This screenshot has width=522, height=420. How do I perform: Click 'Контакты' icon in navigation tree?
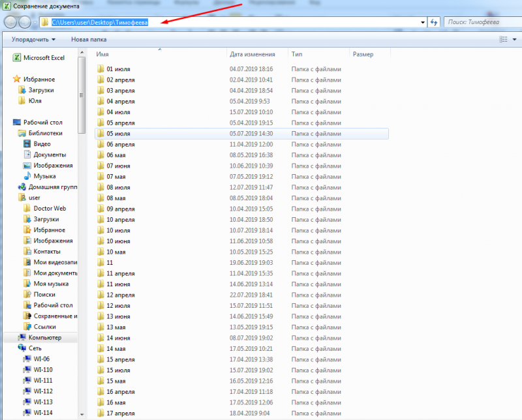(x=27, y=251)
